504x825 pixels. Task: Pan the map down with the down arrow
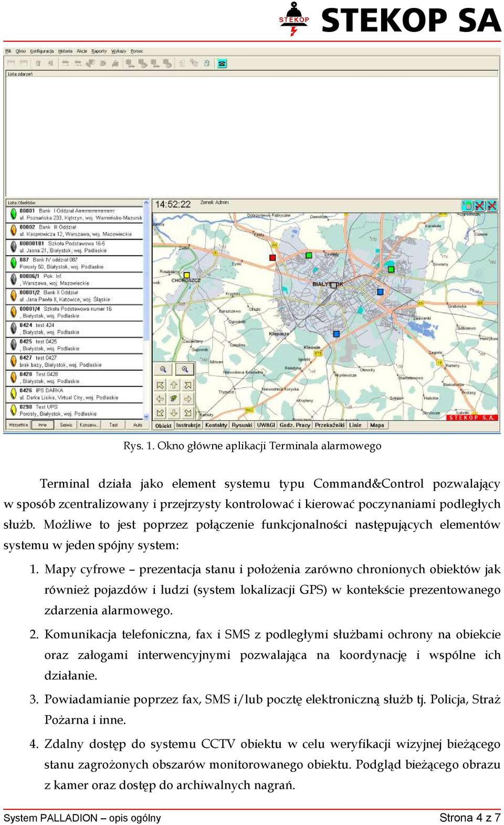(174, 413)
